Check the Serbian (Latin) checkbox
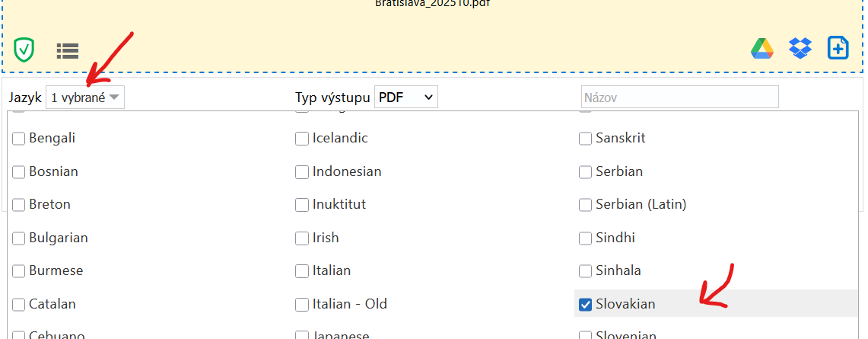This screenshot has width=868, height=339. click(586, 205)
